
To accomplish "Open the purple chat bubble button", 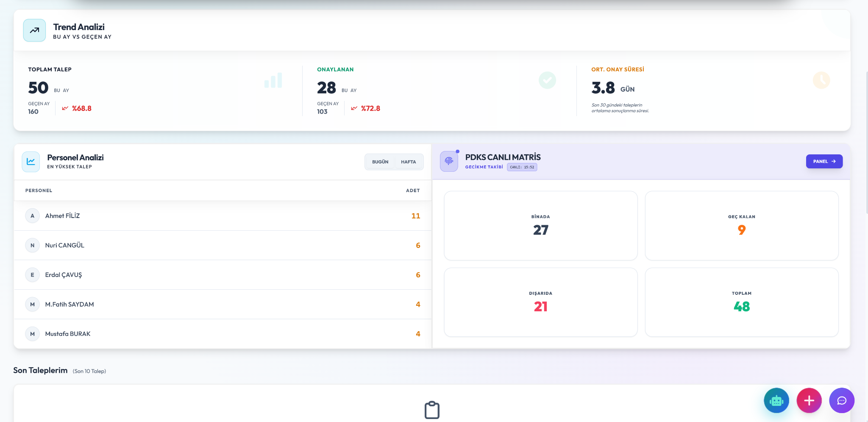I will (x=842, y=400).
